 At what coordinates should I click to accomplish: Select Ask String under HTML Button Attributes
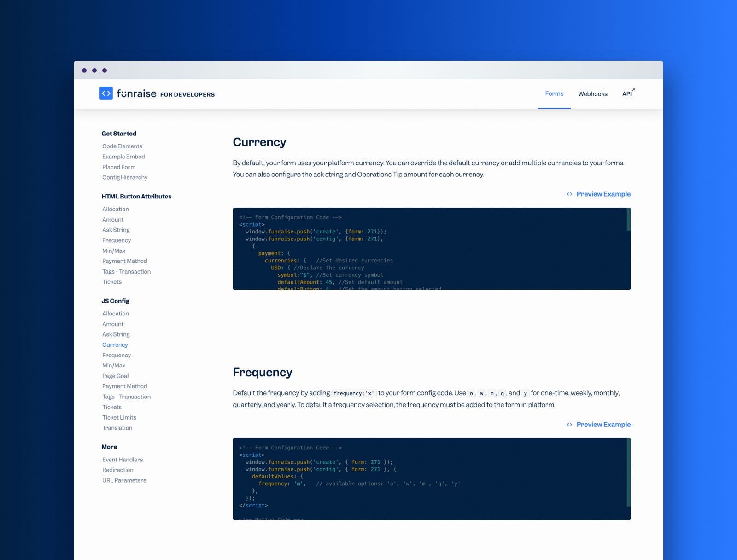click(116, 230)
